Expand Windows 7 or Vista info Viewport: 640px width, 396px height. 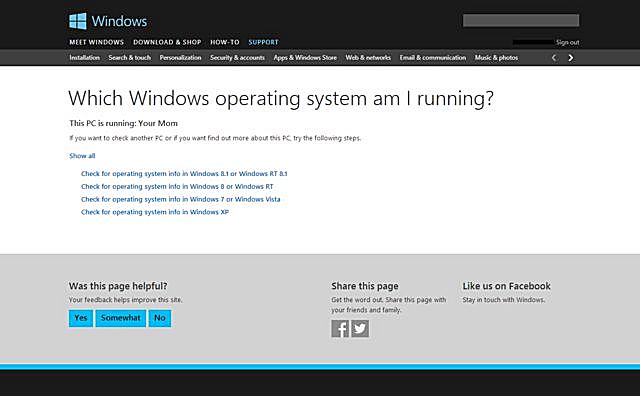pos(180,199)
